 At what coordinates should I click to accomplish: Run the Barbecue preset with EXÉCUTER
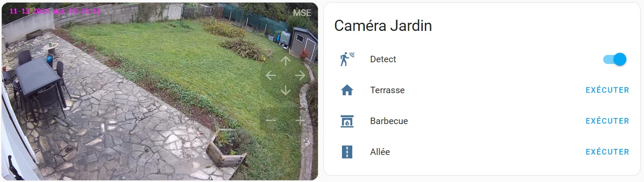607,121
